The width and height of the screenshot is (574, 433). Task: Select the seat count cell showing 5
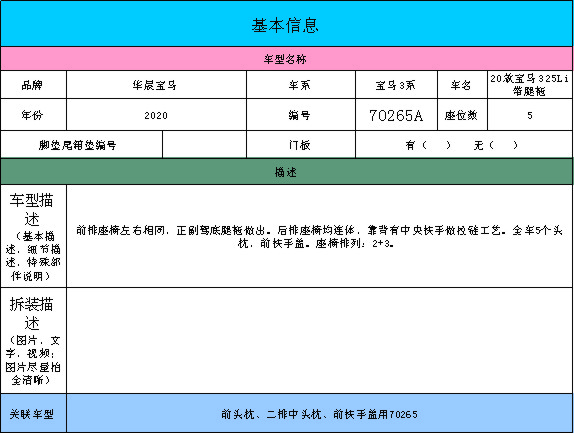click(530, 115)
